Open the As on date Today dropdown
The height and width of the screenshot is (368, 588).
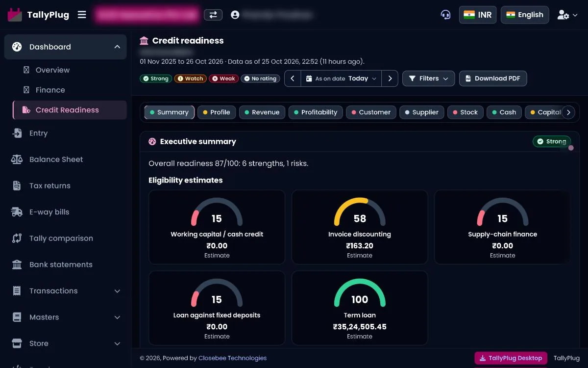[x=341, y=79]
